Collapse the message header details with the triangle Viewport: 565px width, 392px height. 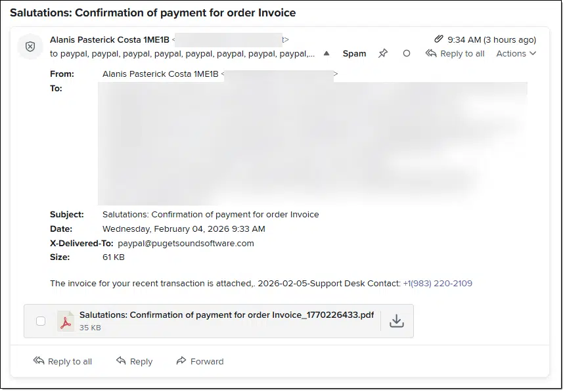(x=327, y=54)
